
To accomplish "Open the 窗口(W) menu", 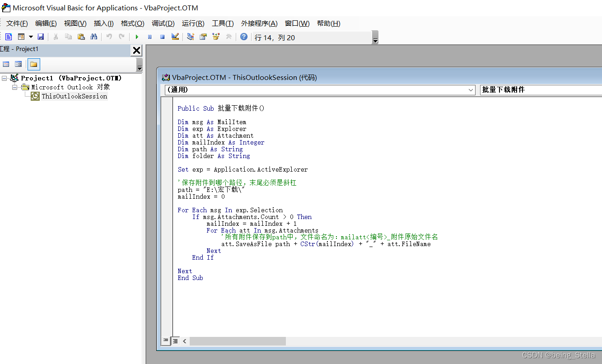I will (x=297, y=23).
